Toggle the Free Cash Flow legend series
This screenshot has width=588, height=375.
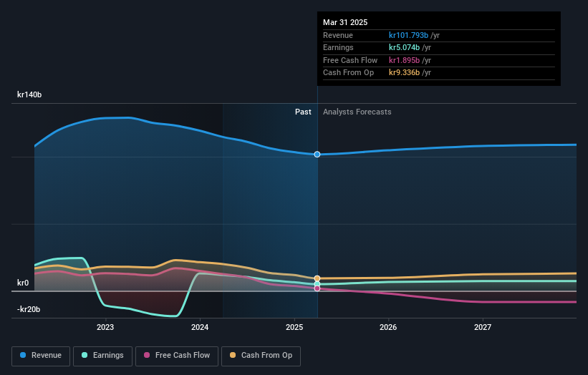pyautogui.click(x=177, y=356)
